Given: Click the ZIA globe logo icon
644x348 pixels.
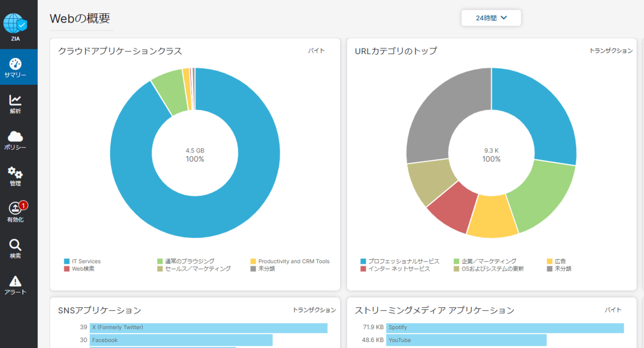Looking at the screenshot, I should (15, 24).
